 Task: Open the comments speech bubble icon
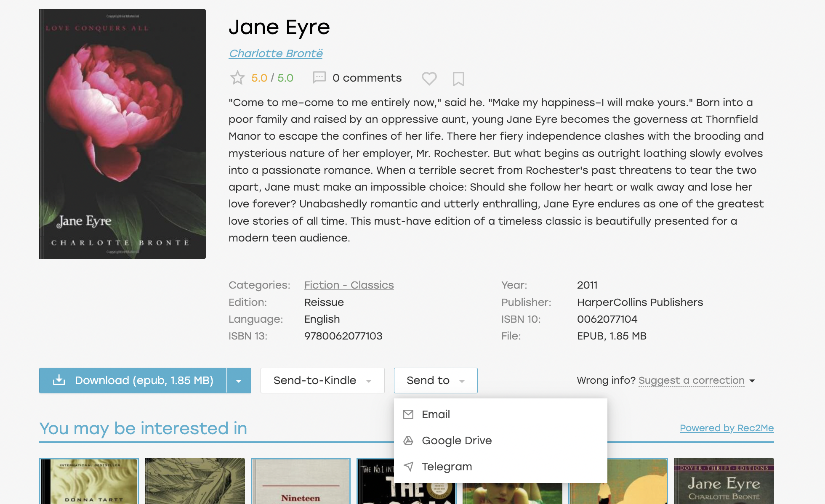tap(319, 77)
